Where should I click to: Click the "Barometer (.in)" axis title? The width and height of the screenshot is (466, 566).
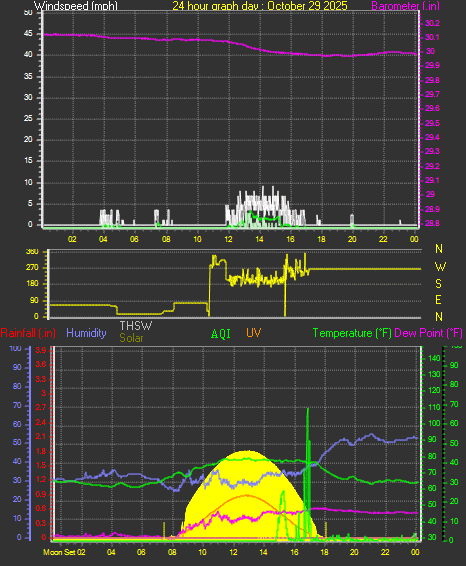(405, 6)
